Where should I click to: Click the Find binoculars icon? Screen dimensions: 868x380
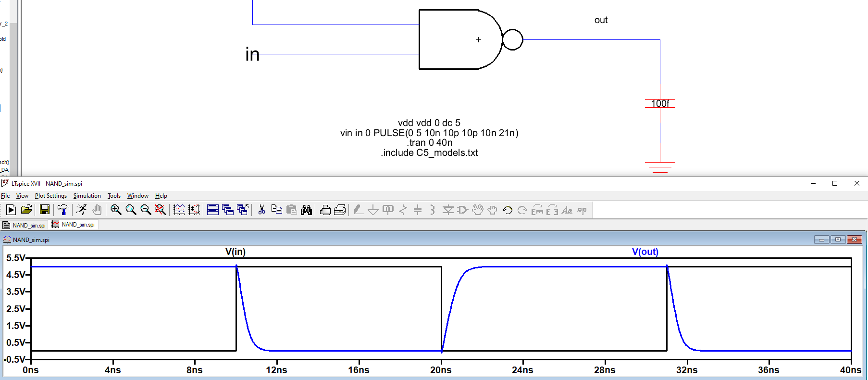point(307,210)
